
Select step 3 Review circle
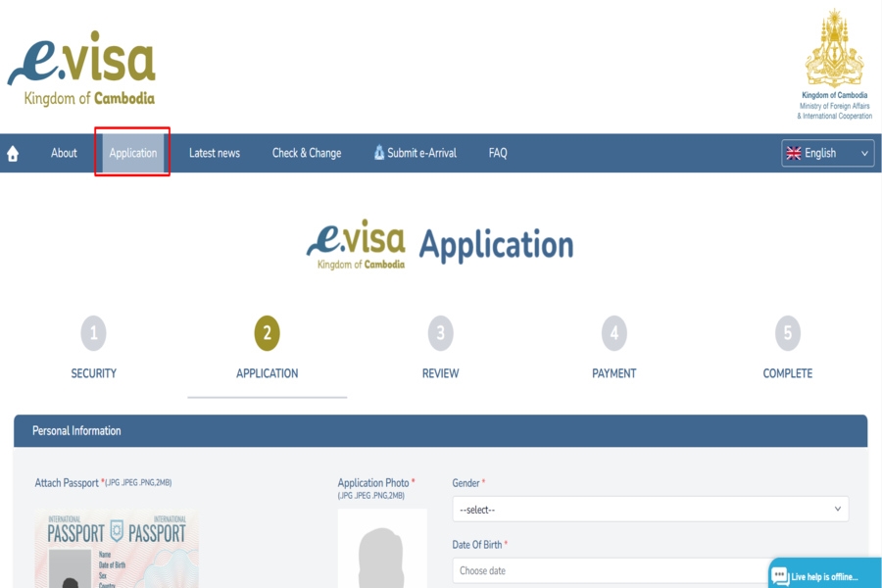tap(440, 333)
